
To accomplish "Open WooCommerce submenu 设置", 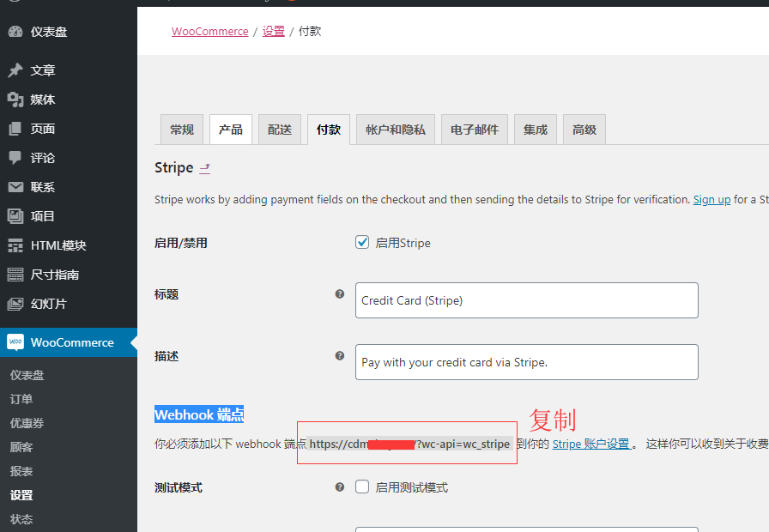I will (x=21, y=495).
